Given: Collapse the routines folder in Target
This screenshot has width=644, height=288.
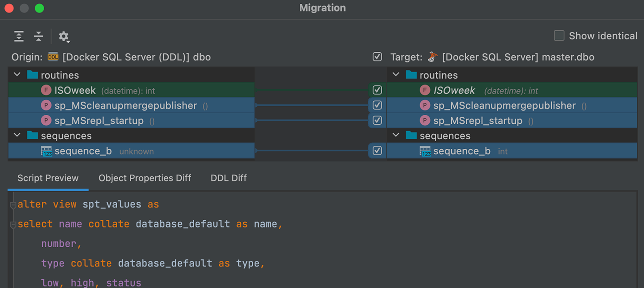Looking at the screenshot, I should [396, 75].
